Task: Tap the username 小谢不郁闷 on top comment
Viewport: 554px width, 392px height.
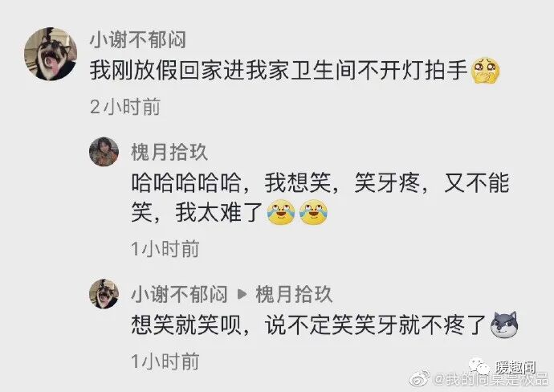Action: pos(138,39)
